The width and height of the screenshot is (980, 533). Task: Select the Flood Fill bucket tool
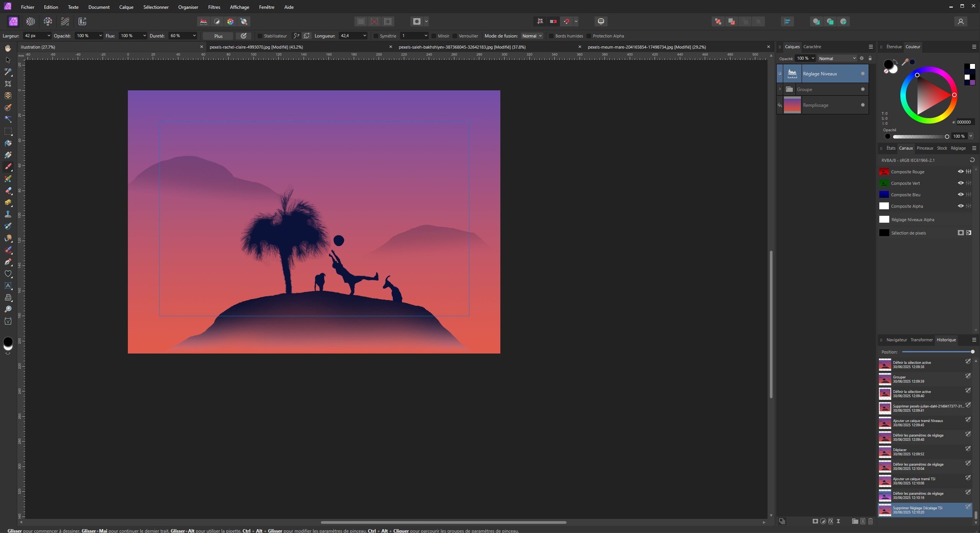[x=8, y=143]
